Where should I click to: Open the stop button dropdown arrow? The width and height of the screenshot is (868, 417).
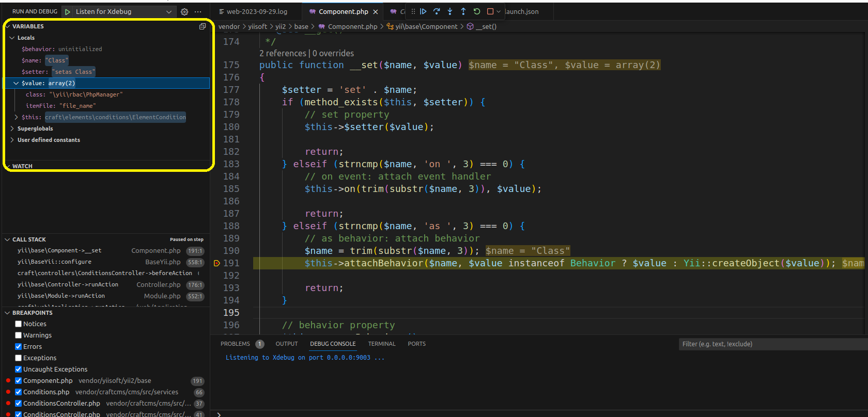tap(499, 11)
